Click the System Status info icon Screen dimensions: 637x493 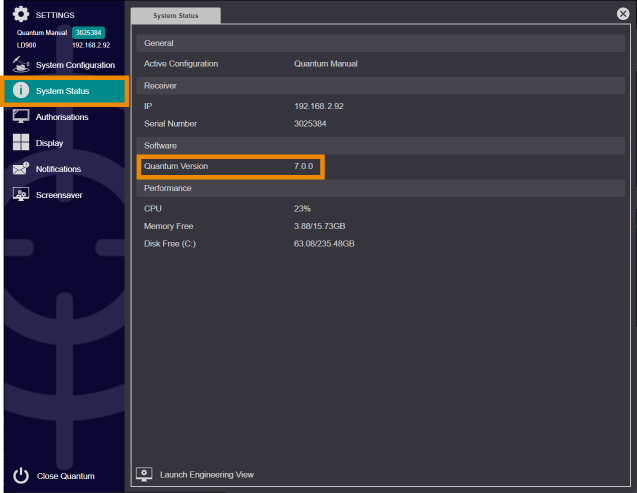[21, 90]
